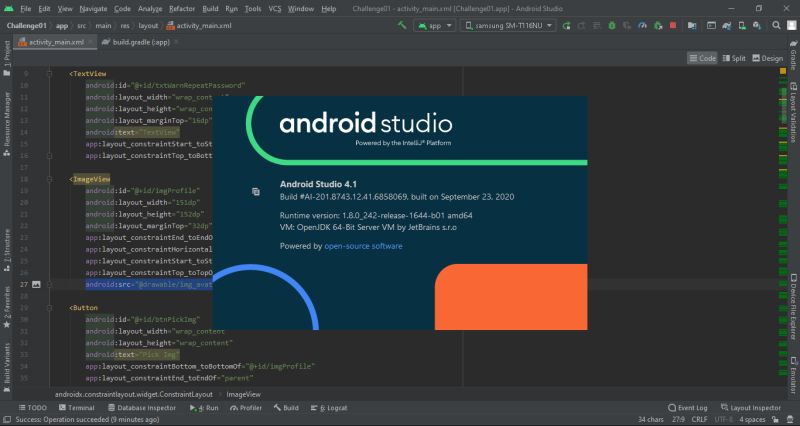Open the Database Inspector tool window
This screenshot has height=426, width=800.
142,408
